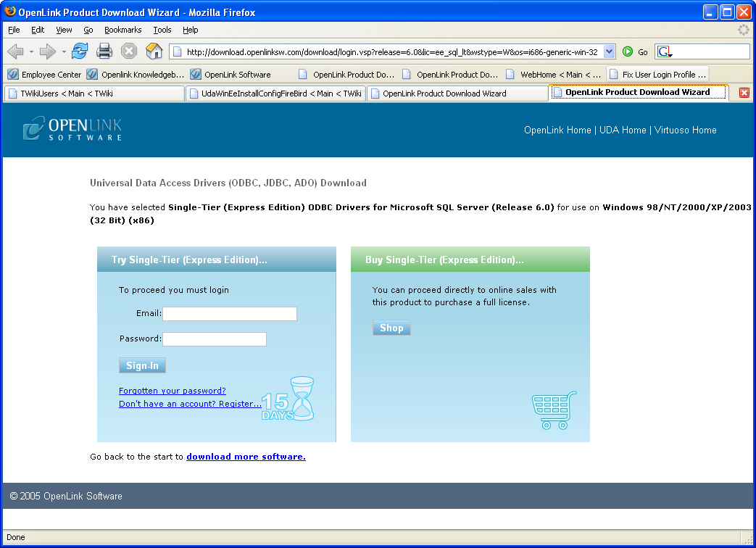Maximize the Firefox window
Image resolution: width=756 pixels, height=548 pixels.
pyautogui.click(x=727, y=12)
